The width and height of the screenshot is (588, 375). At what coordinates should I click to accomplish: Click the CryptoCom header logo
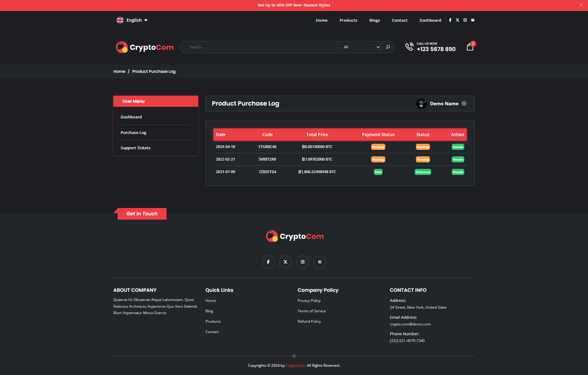(x=145, y=47)
